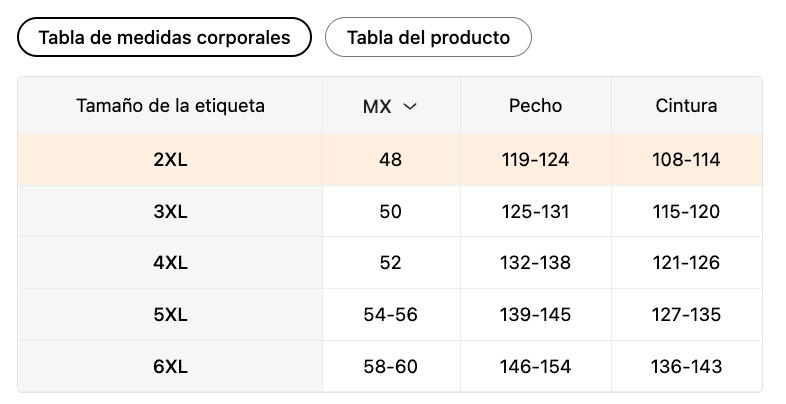Select the 6XL size row label
Screen dimensions: 786x404
point(170,367)
